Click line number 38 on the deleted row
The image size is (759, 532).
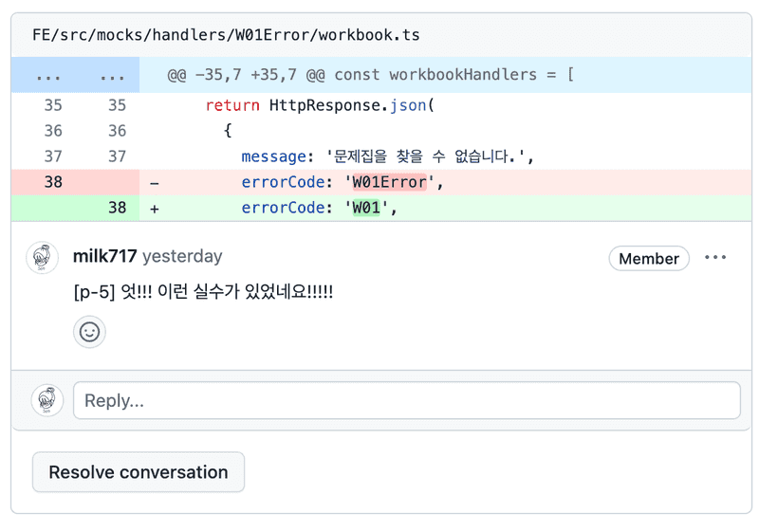[x=53, y=182]
